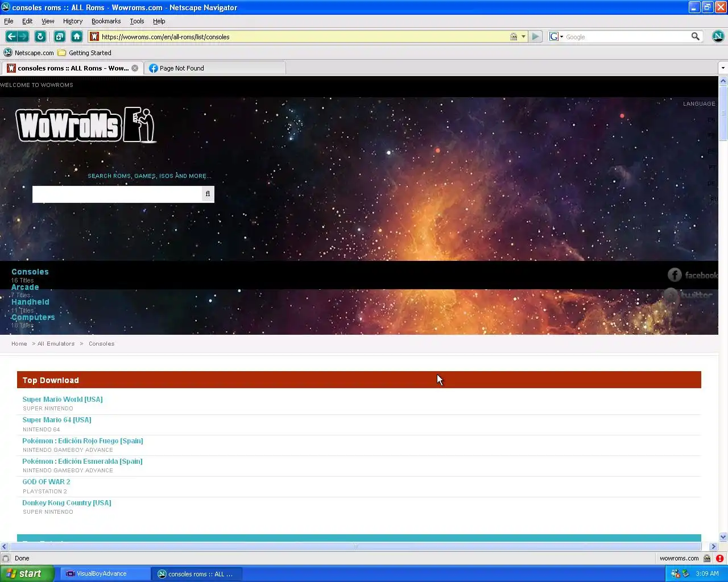This screenshot has height=582, width=728.
Task: Click the LANGUAGE label in the site header
Action: (x=699, y=103)
